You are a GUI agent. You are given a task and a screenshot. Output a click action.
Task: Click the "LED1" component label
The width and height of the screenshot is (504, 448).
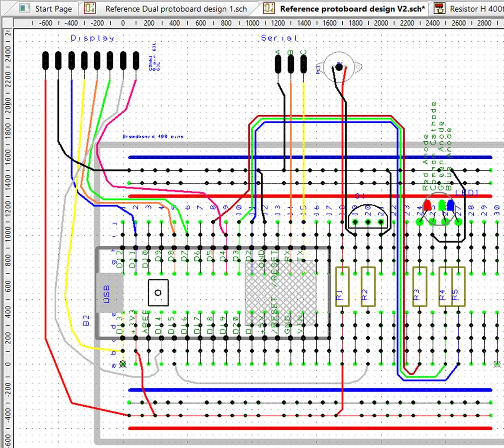pyautogui.click(x=467, y=192)
